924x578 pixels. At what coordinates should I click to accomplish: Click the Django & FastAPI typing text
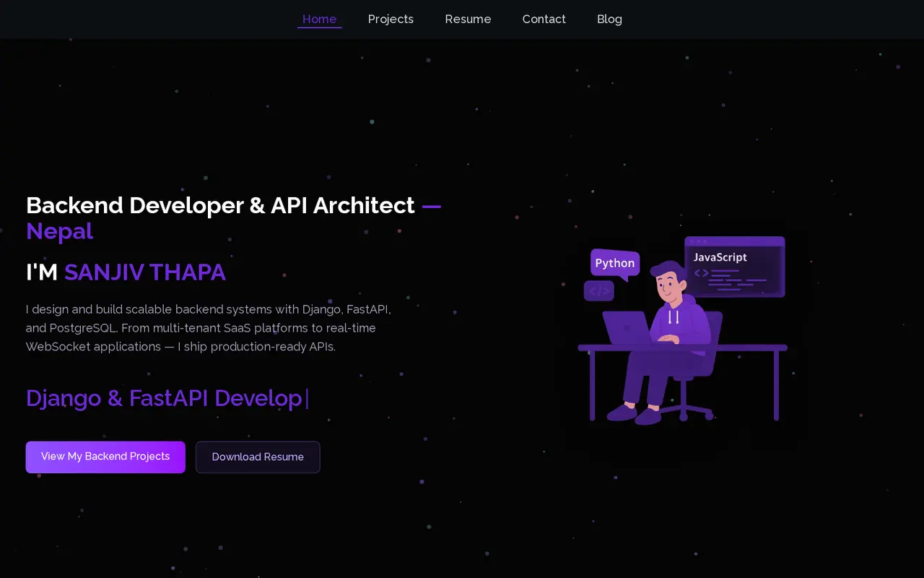(164, 398)
